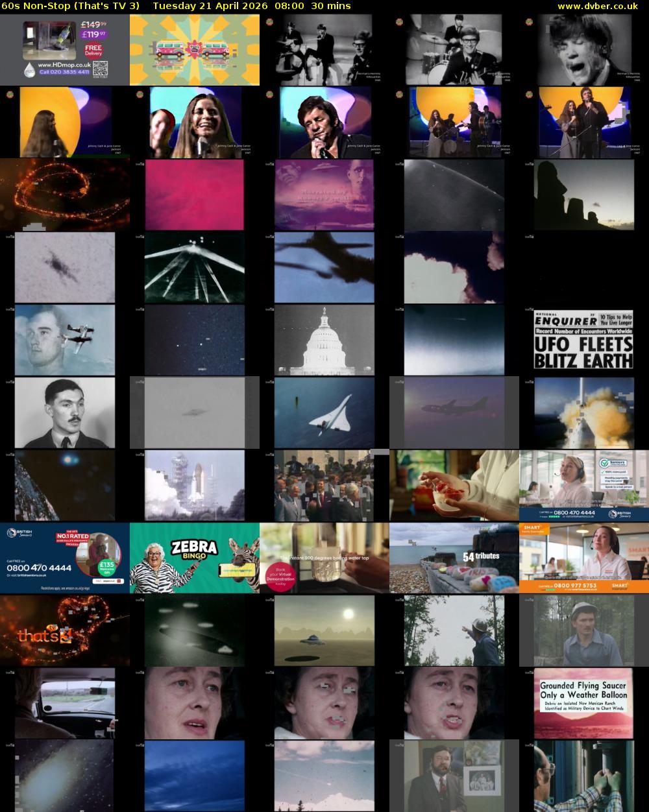
Task: Select the British Seniors 0800 470 4444 advert thumbnail
Action: coord(65,558)
